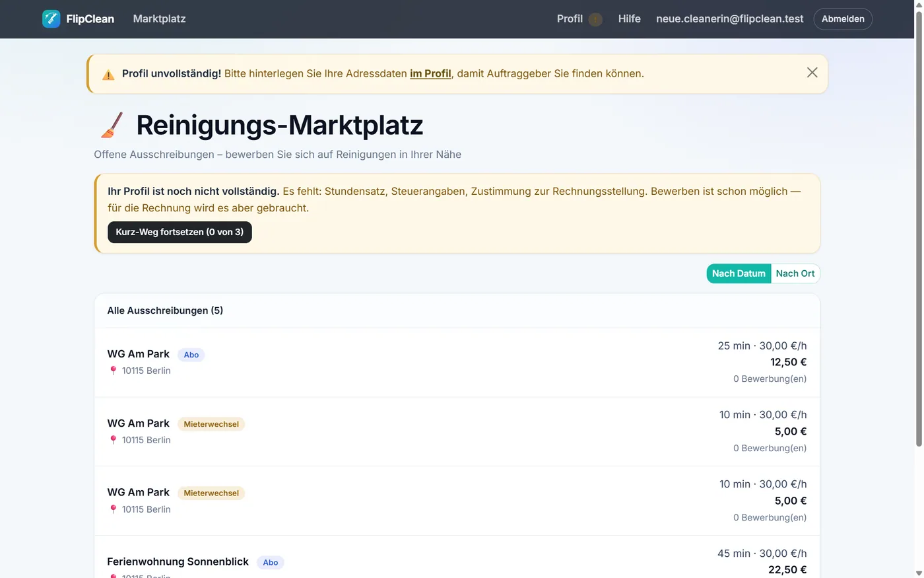924x578 pixels.
Task: Open the WG Am Park listing tagged Abo
Action: (457, 362)
